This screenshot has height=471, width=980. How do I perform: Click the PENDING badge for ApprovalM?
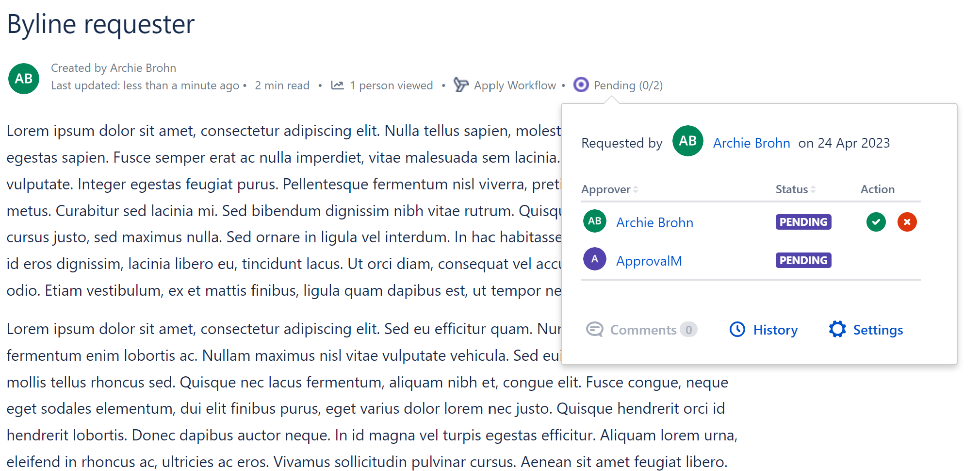tap(803, 261)
